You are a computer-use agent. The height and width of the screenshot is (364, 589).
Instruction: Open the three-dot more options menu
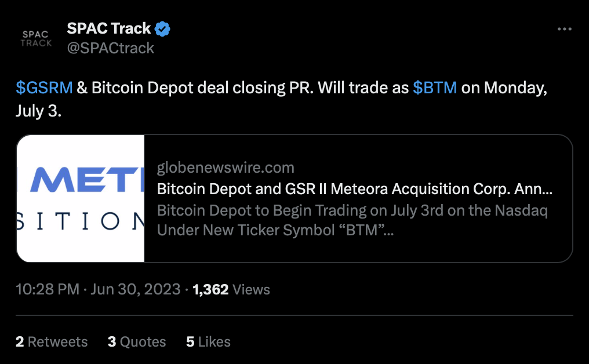tap(564, 29)
